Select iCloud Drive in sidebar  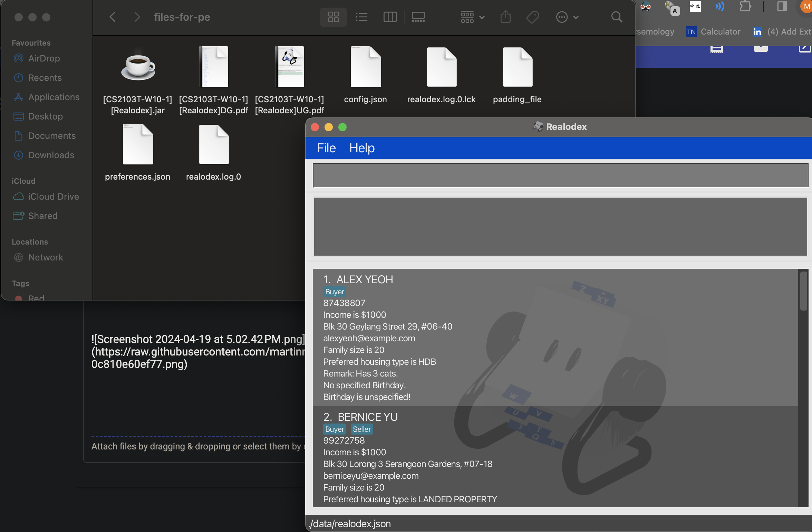[54, 197]
